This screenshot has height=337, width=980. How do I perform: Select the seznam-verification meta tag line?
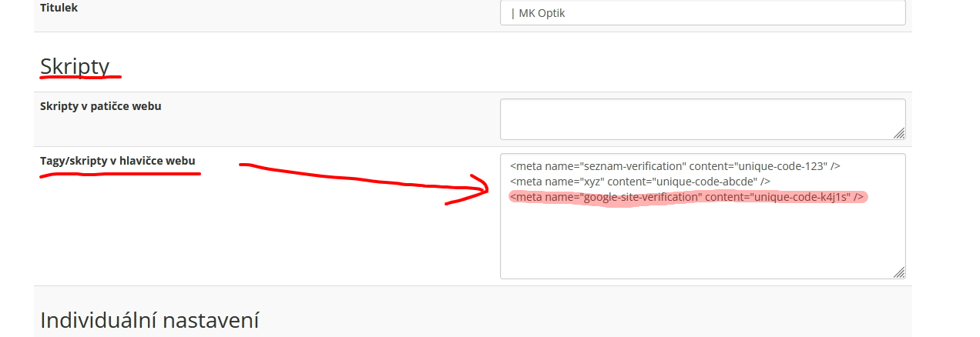tap(674, 165)
